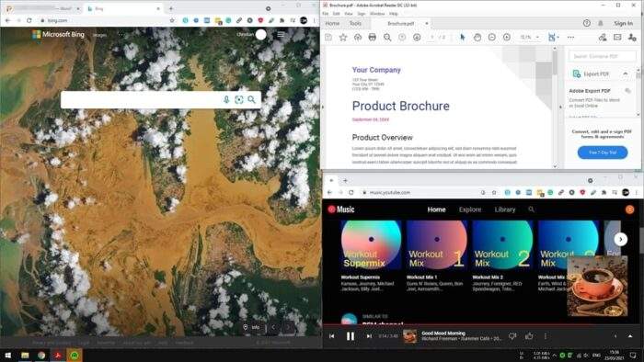Open song options three-dot menu in player bar
This screenshot has width=644, height=362.
click(546, 336)
